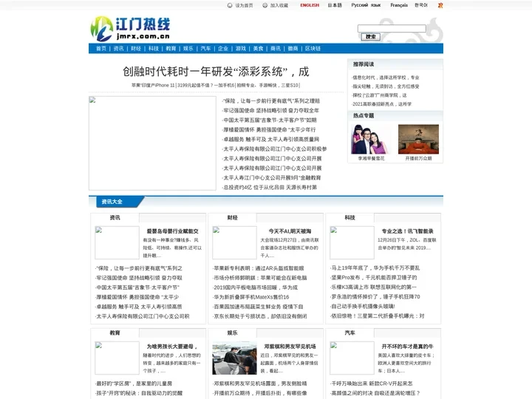The image size is (532, 399).
Task: Select the 汽车 section tab header
Action: point(349,333)
